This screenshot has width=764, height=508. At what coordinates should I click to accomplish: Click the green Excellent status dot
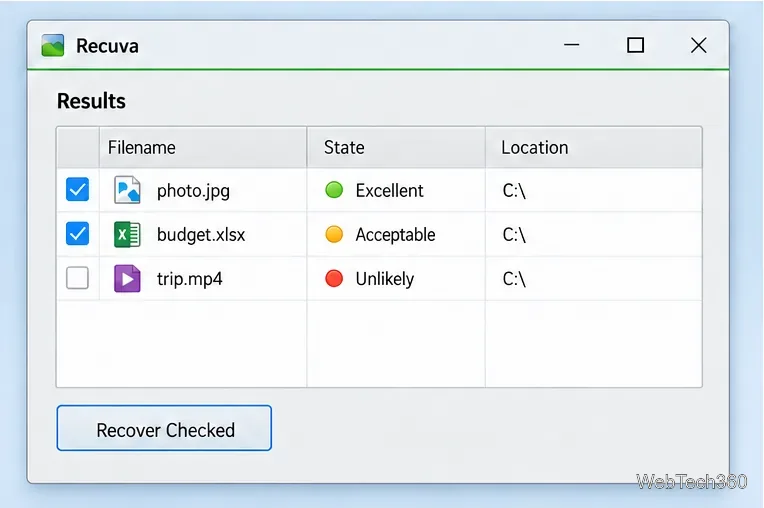334,190
